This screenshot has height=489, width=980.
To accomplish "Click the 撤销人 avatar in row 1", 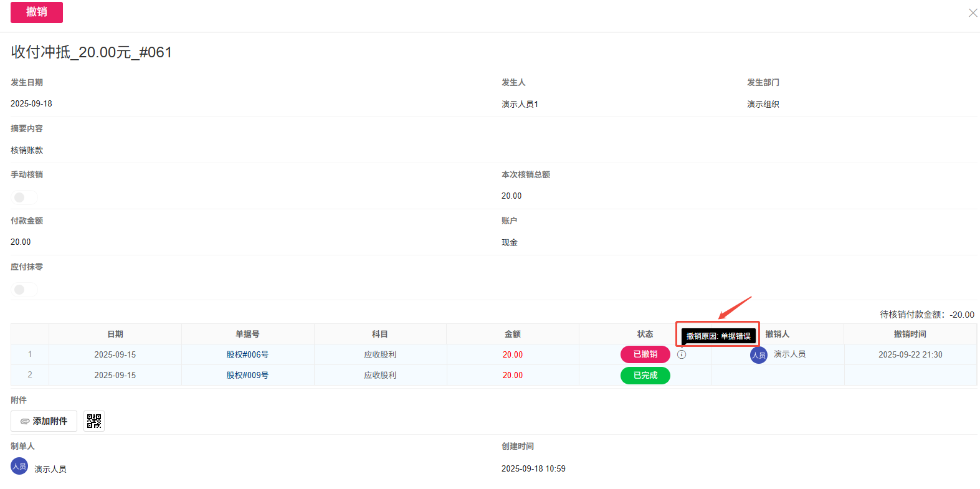I will (x=758, y=355).
